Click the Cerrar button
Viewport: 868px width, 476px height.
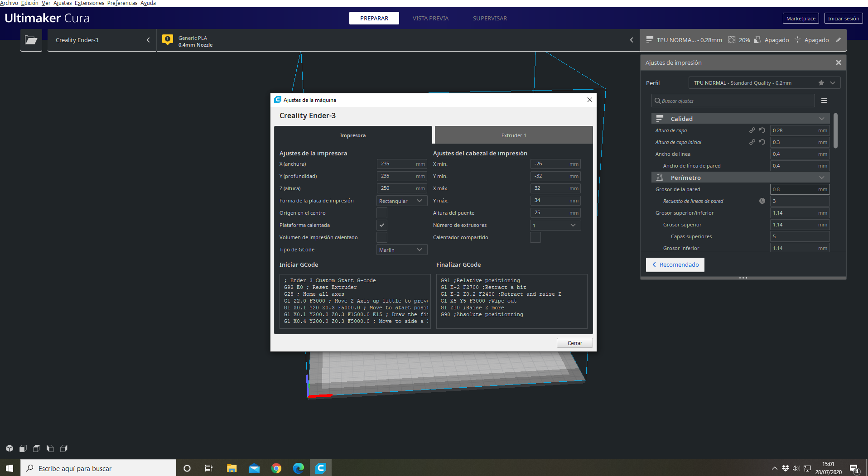click(x=574, y=343)
